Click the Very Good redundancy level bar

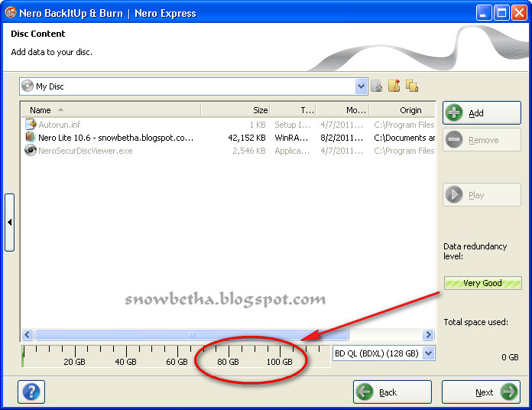pos(482,283)
